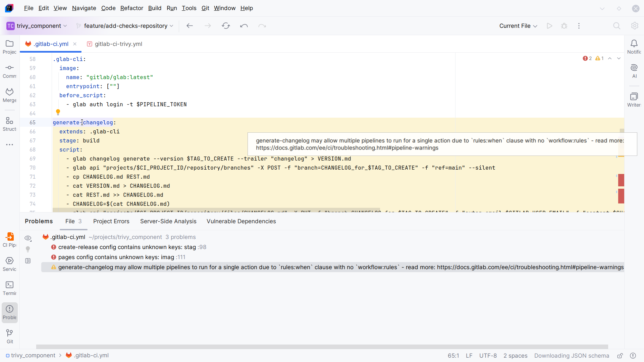This screenshot has height=362, width=644.
Task: Open the Refactor menu
Action: pos(131,8)
